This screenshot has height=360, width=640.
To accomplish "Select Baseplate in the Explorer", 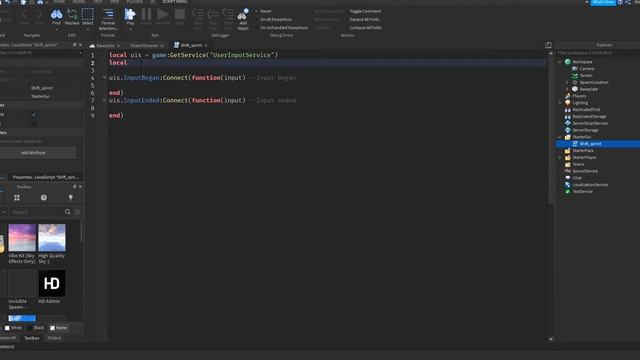I will pyautogui.click(x=589, y=89).
